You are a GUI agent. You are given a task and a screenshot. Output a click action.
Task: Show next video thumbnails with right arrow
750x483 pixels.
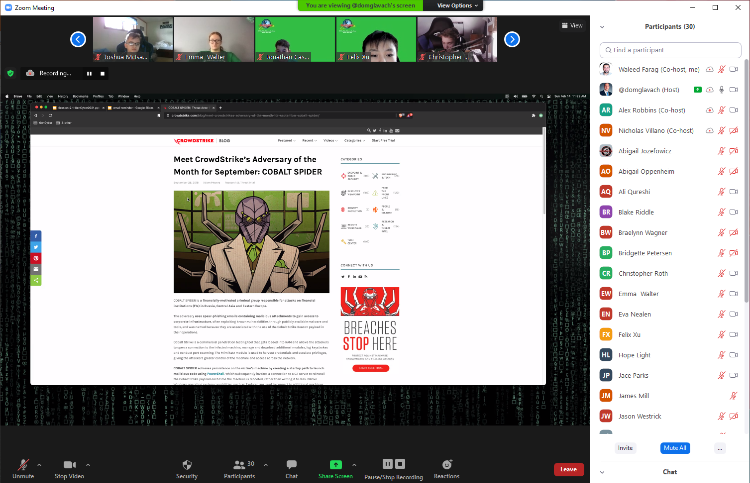coord(512,39)
